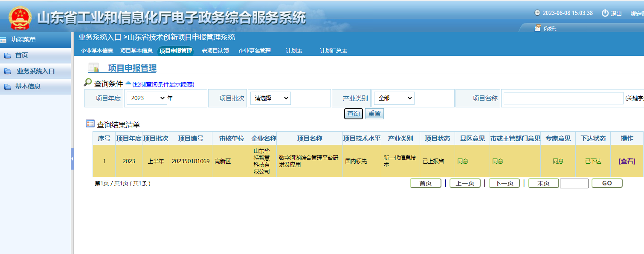Viewport: 644px width, 254px height.
Task: Collapse the left sidebar with the splitter handle
Action: coord(72,159)
